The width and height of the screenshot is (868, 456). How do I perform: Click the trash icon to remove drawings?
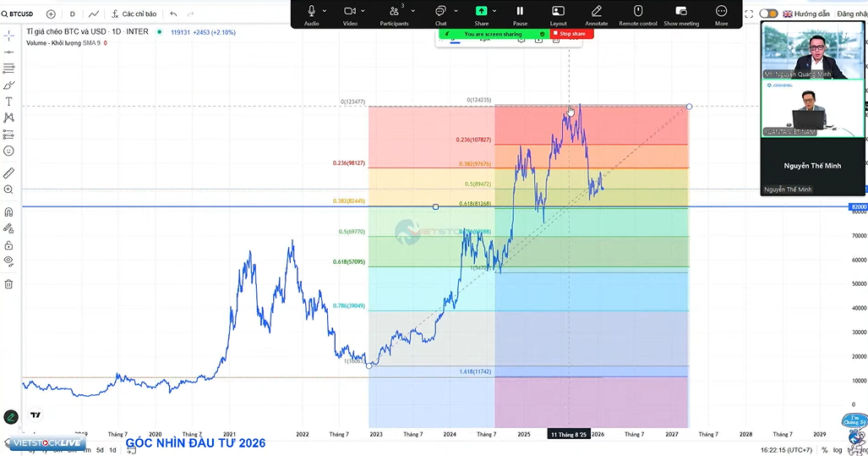(9, 284)
